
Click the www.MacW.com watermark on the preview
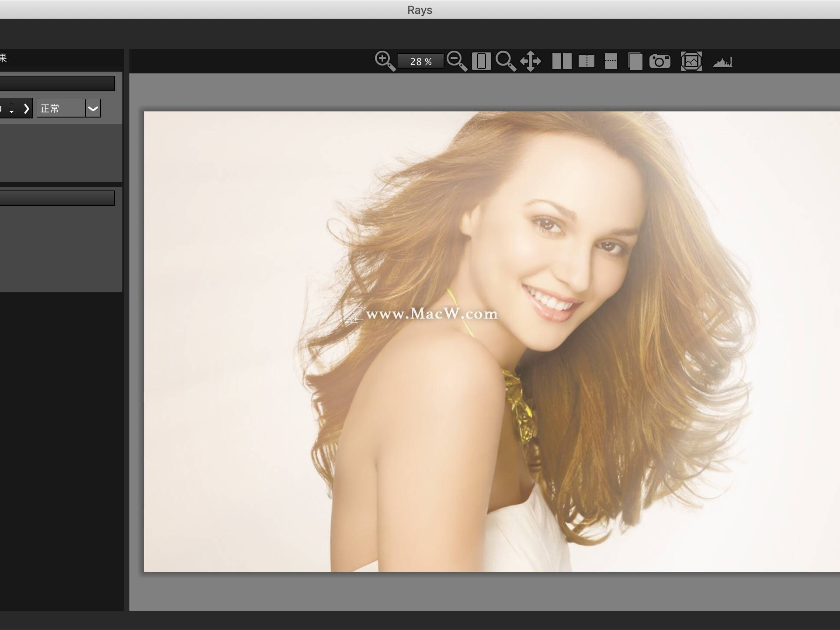coord(430,314)
